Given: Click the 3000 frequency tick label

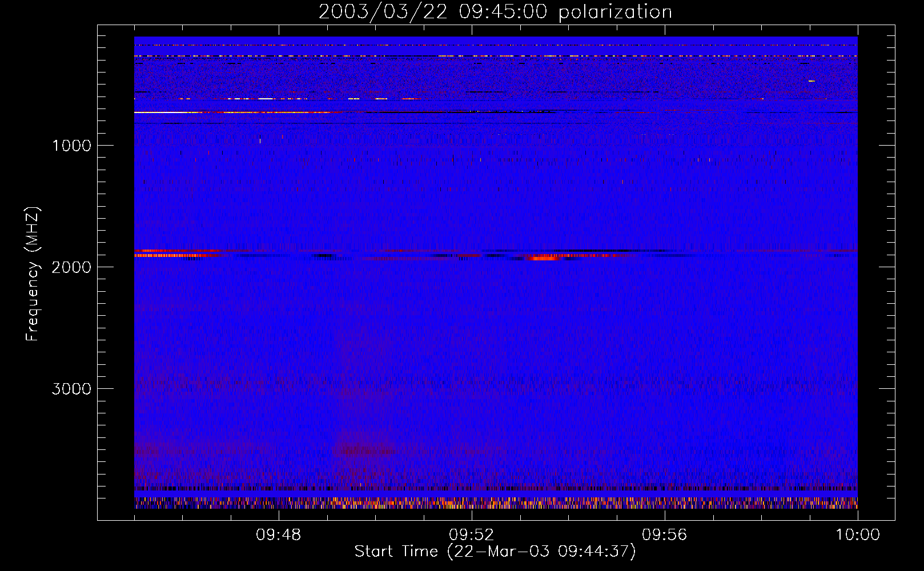Looking at the screenshot, I should pos(71,389).
